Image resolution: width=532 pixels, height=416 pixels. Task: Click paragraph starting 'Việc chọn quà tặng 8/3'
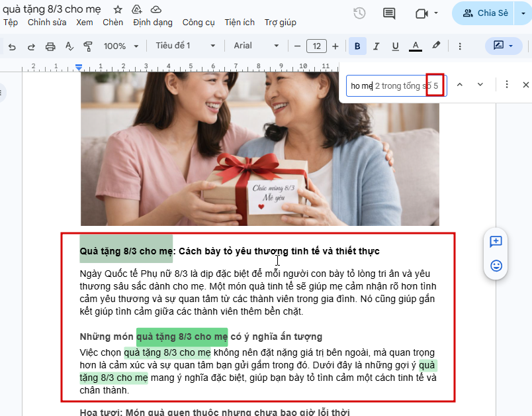(258, 372)
